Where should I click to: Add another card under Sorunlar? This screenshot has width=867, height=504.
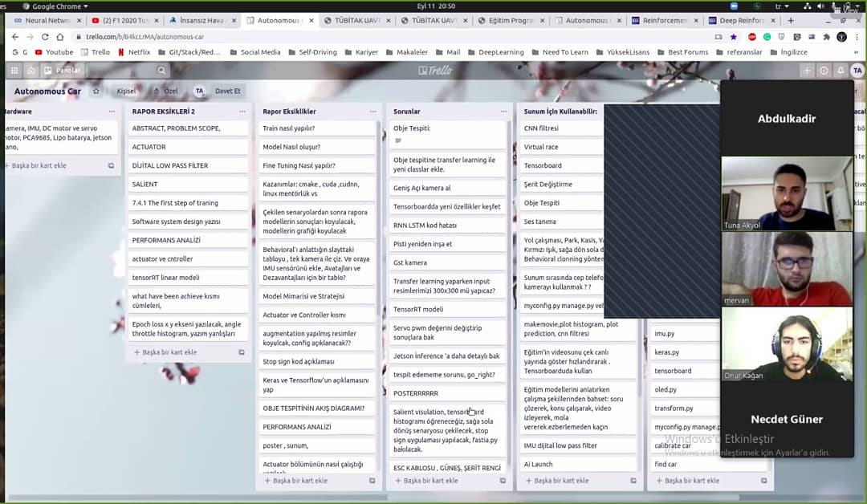pos(426,481)
